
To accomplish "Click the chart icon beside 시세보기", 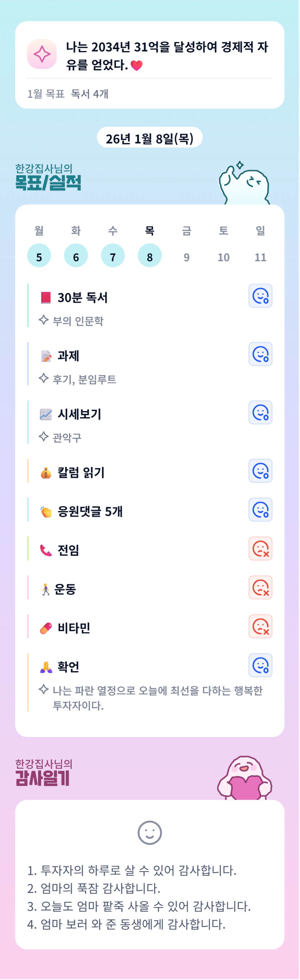I will pos(46,414).
